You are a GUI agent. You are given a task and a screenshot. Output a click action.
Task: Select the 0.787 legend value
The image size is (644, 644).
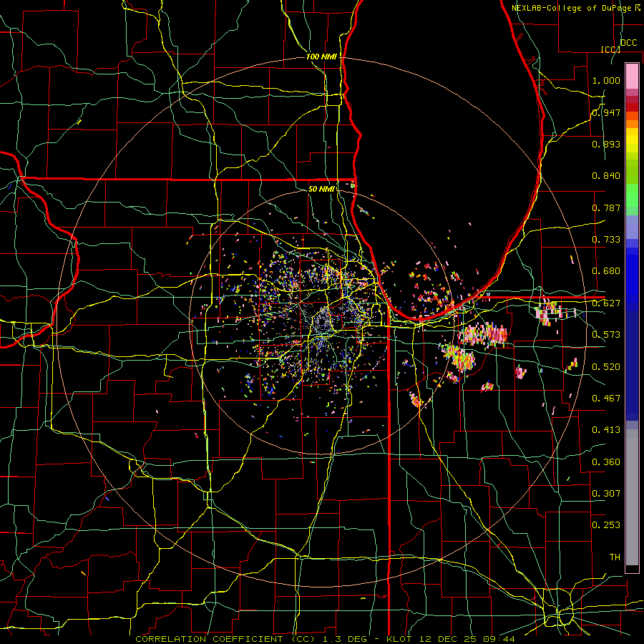(606, 208)
